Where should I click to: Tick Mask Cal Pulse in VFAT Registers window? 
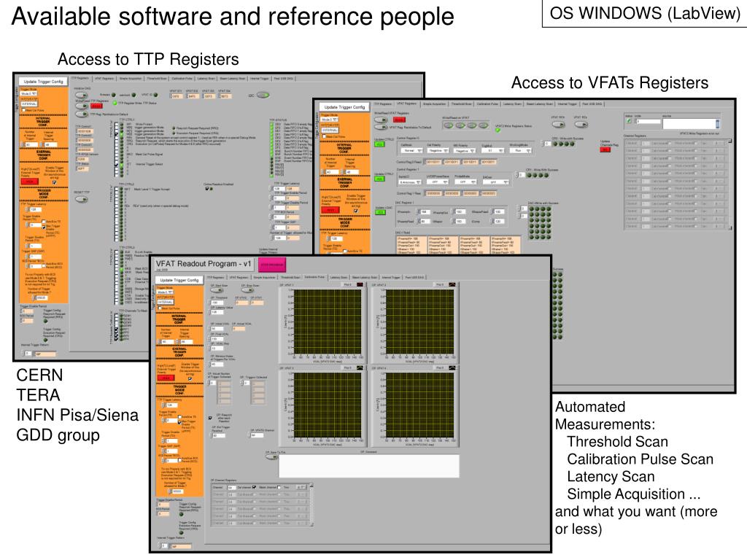pos(325,136)
